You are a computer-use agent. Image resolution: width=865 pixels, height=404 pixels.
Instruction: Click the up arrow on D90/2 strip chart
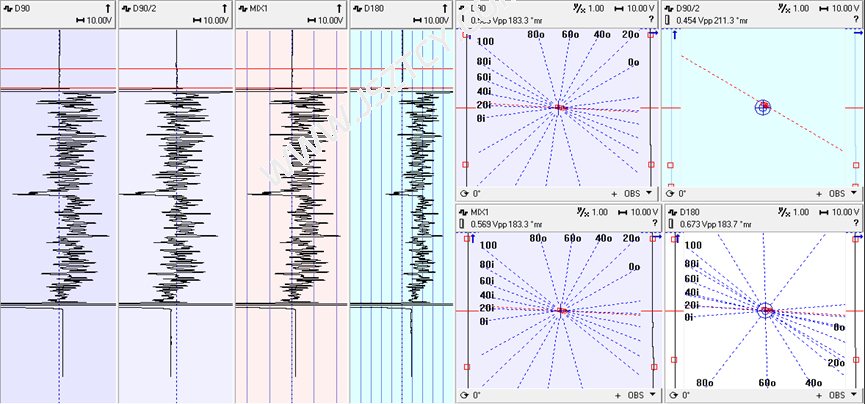[x=223, y=8]
